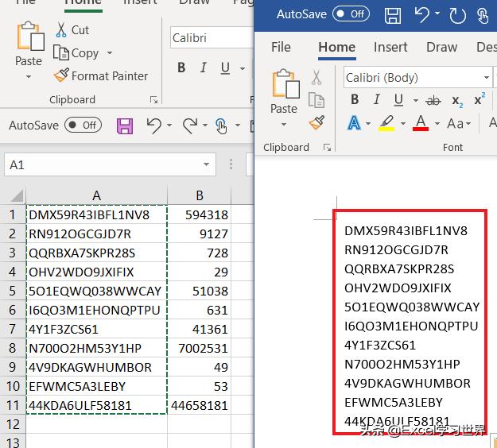497x448 pixels.
Task: Click line EFWMC5A3LEBY in Word document
Action: pyautogui.click(x=394, y=403)
